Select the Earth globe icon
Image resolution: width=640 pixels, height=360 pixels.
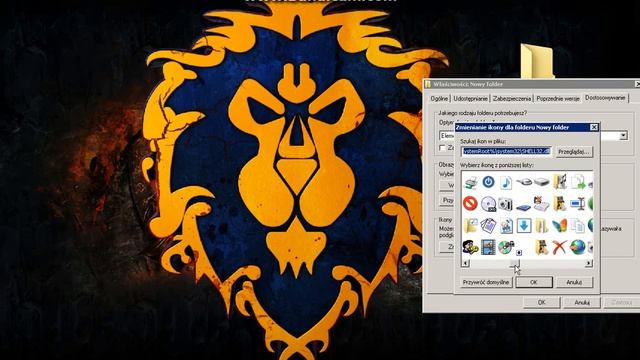pyautogui.click(x=578, y=247)
